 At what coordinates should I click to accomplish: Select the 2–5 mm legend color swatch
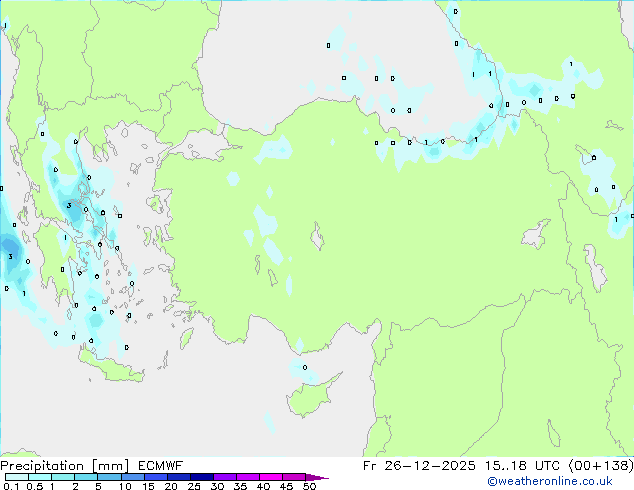pyautogui.click(x=86, y=477)
